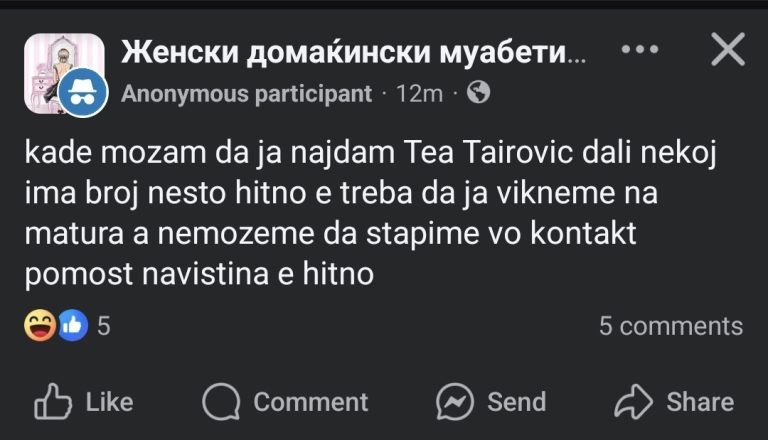Open the 12m post timestamp
Image resolution: width=768 pixels, height=440 pixels.
(x=419, y=94)
